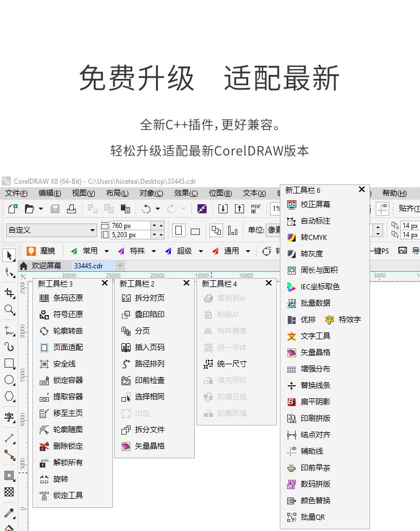This screenshot has width=420, height=531.
Task: Click the Publish to PDF icon
Action: click(256, 209)
